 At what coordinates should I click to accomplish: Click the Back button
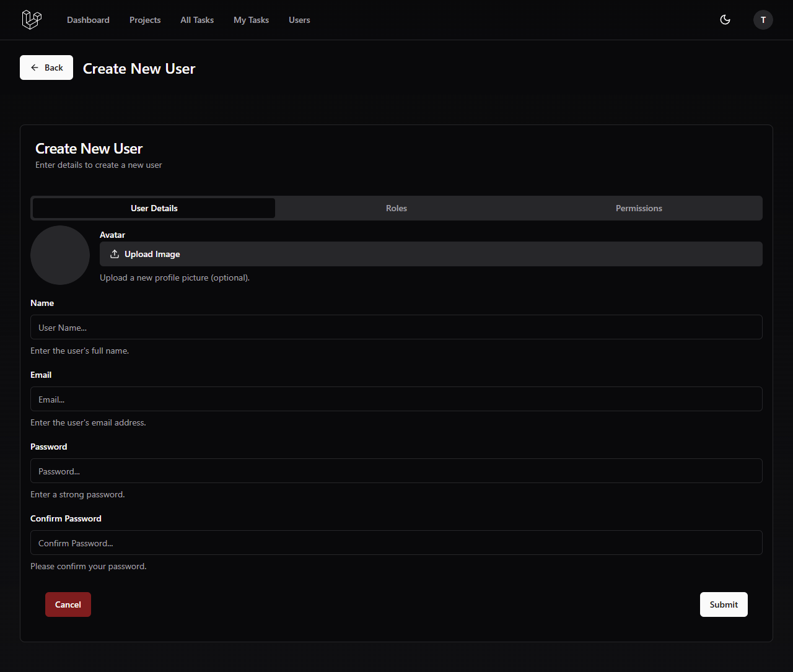coord(46,67)
